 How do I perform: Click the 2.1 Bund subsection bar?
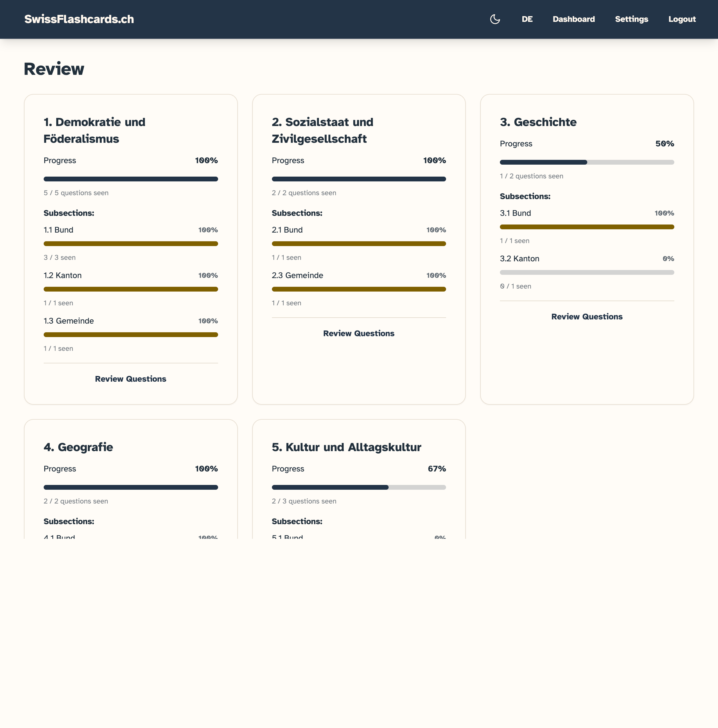coord(359,244)
